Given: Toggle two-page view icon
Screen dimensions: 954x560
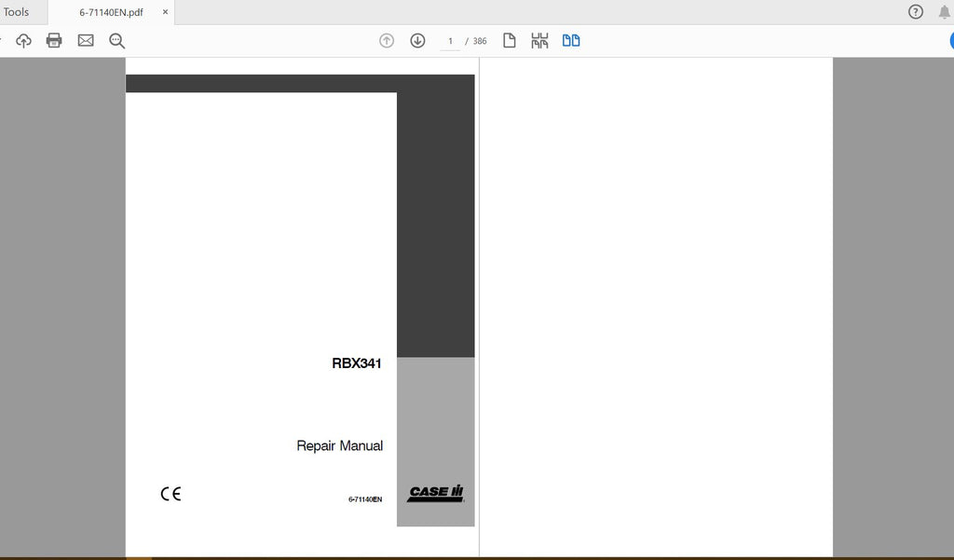Looking at the screenshot, I should pyautogui.click(x=571, y=41).
